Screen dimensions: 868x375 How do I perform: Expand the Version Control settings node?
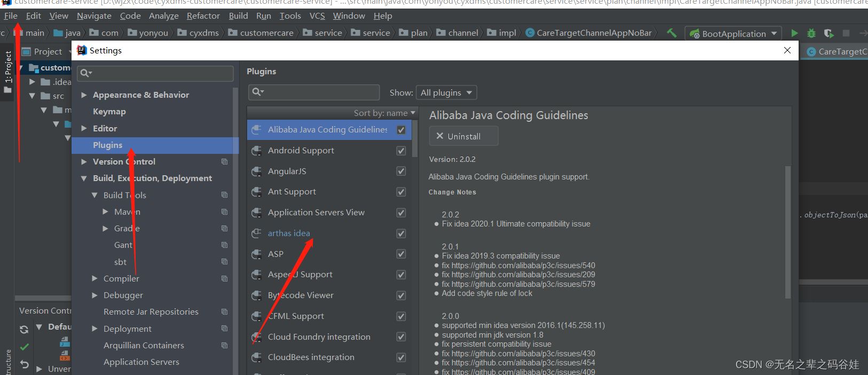click(84, 162)
